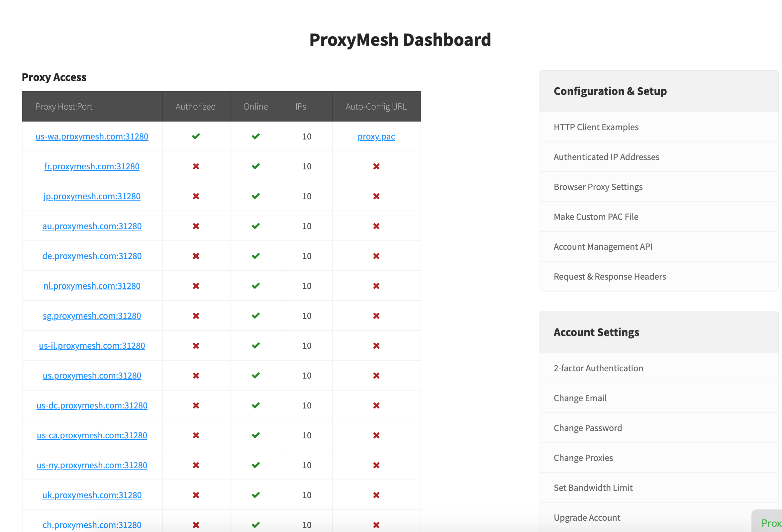Click the Configuration & Setup heading

click(610, 91)
